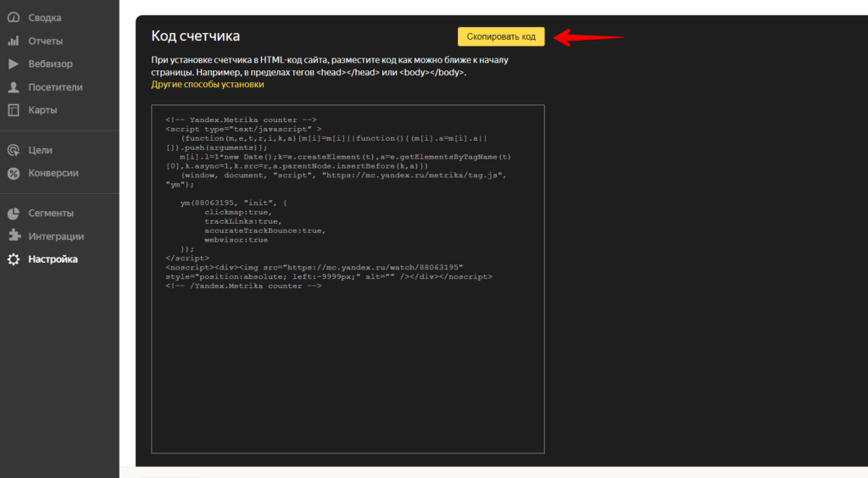Click the 'clickmap:true,' code line

(238, 212)
